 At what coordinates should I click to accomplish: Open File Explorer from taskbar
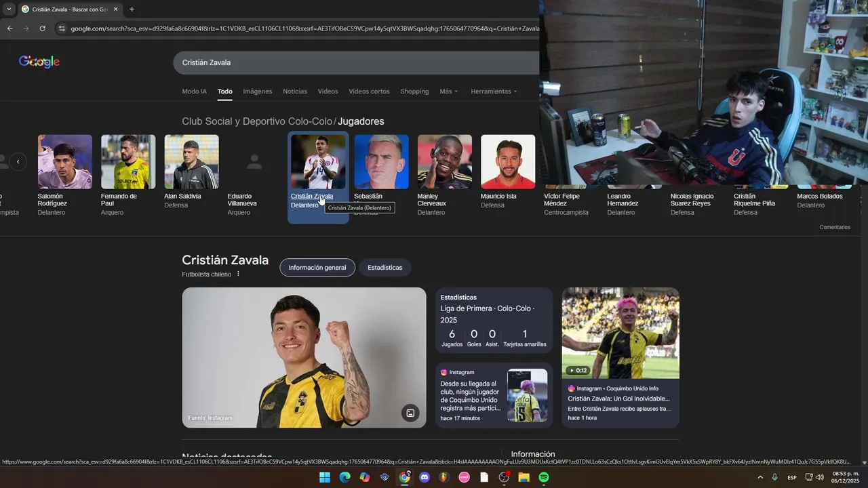click(524, 477)
